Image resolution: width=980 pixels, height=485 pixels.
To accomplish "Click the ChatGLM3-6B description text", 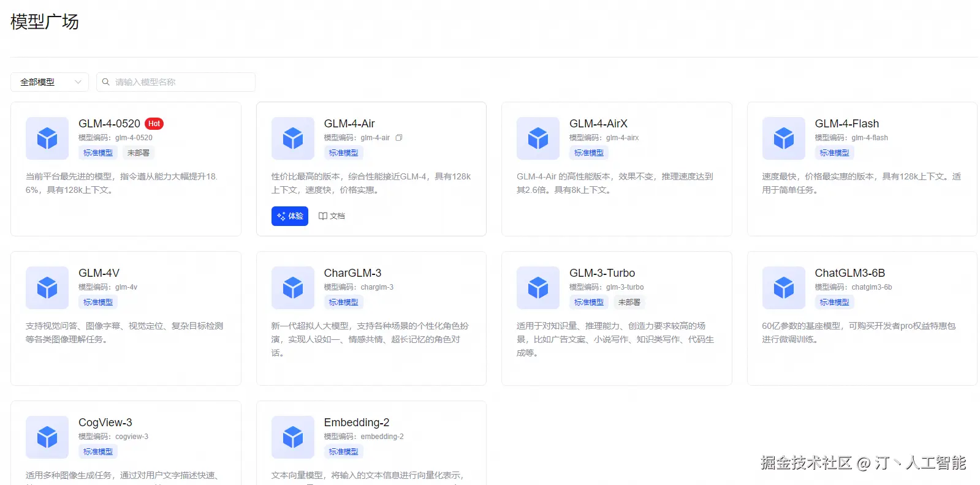I will click(x=859, y=333).
